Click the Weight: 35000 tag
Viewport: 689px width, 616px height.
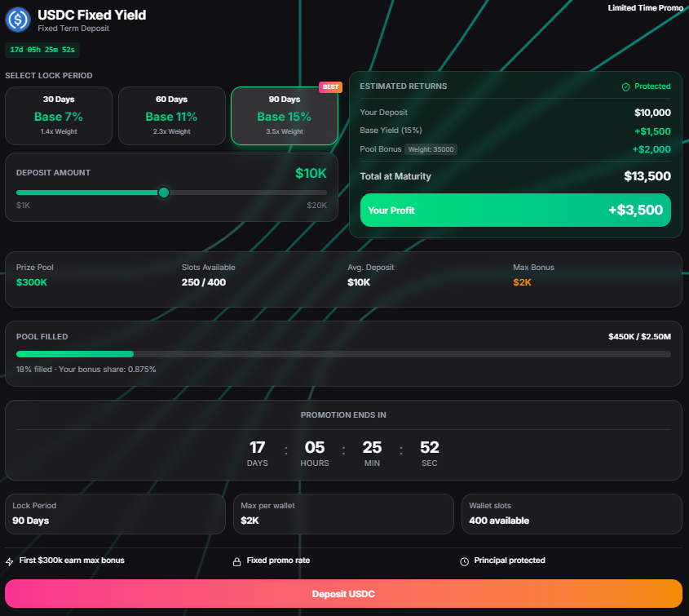point(431,149)
